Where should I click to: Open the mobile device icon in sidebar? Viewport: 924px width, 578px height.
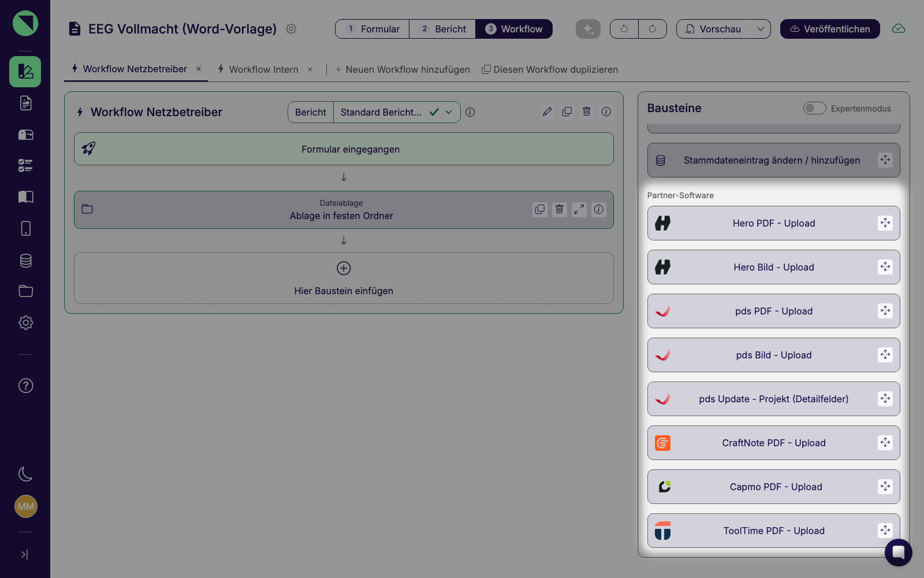25,228
